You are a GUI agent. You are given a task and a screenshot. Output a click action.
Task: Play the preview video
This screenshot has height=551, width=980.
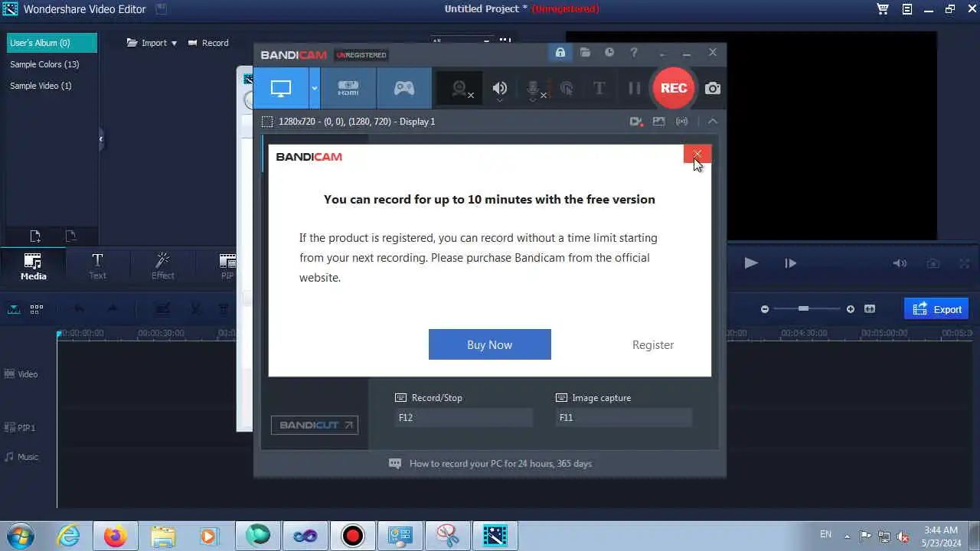[x=751, y=263]
